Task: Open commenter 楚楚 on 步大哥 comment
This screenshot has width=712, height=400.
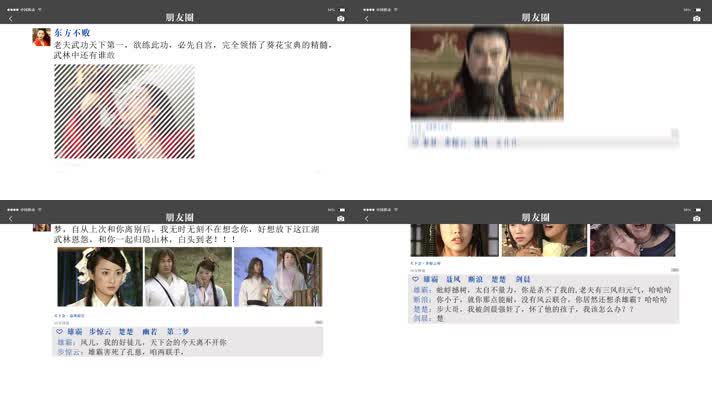Action: (x=422, y=309)
